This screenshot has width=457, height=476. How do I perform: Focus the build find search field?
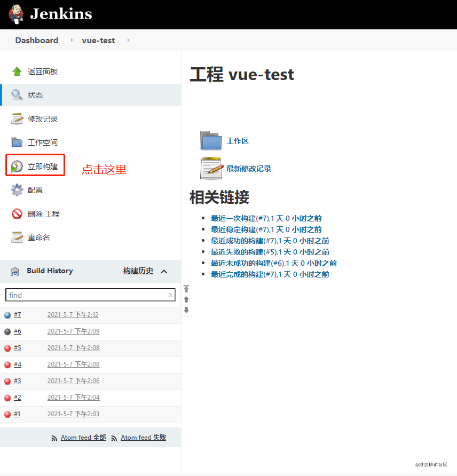(x=90, y=295)
